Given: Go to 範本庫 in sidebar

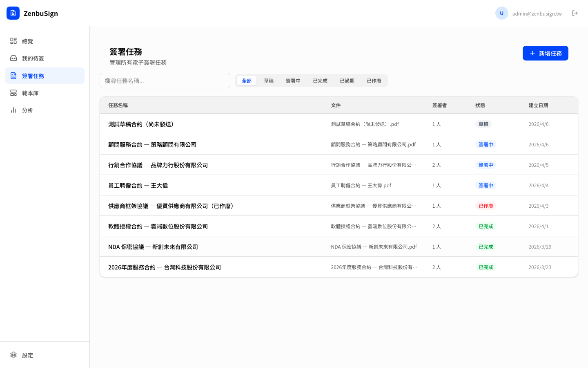Looking at the screenshot, I should pos(45,93).
